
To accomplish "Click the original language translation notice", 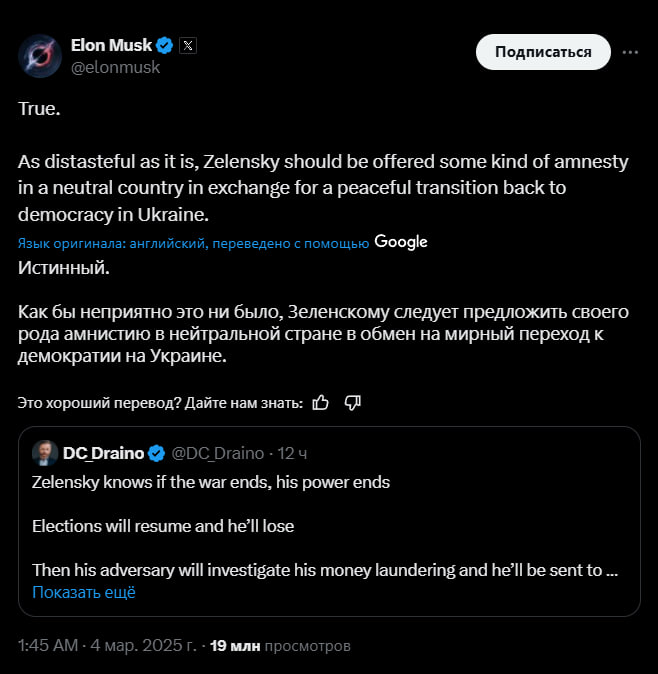I will click(x=194, y=243).
